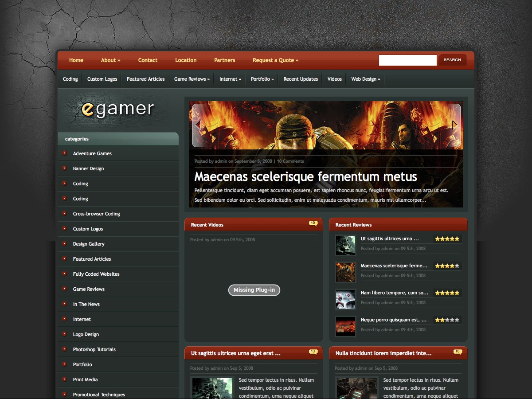Select Videos in navigation bar
This screenshot has height=399, width=532.
[x=334, y=79]
